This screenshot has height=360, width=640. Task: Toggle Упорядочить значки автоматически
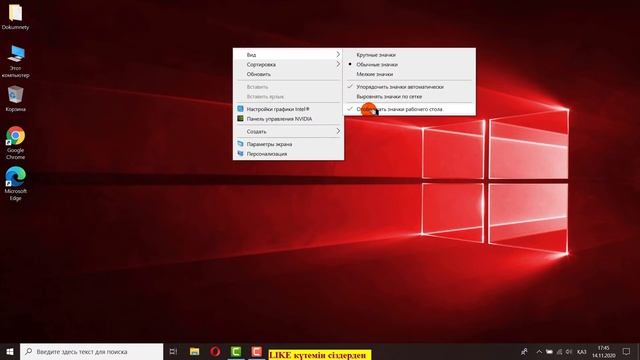click(x=409, y=87)
